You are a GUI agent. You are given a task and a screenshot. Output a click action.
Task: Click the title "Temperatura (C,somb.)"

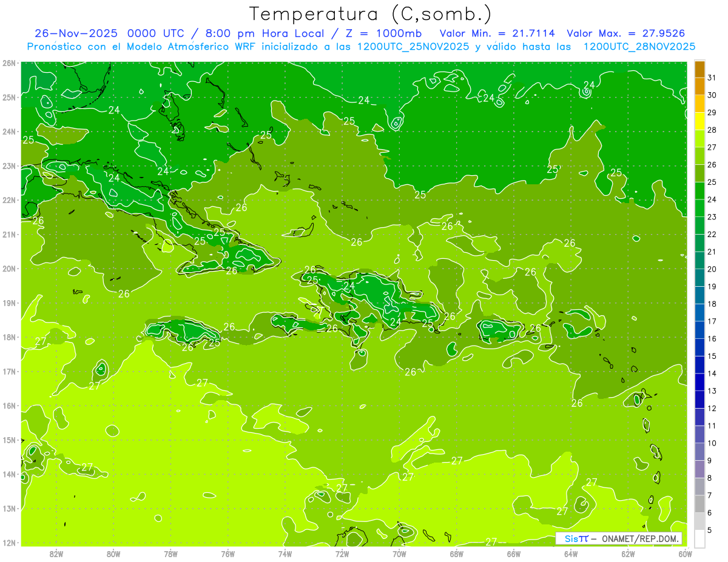pyautogui.click(x=371, y=13)
